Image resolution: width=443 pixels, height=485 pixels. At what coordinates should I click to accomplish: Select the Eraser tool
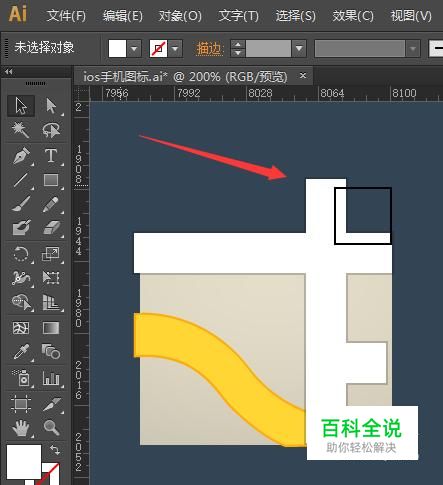coord(51,228)
